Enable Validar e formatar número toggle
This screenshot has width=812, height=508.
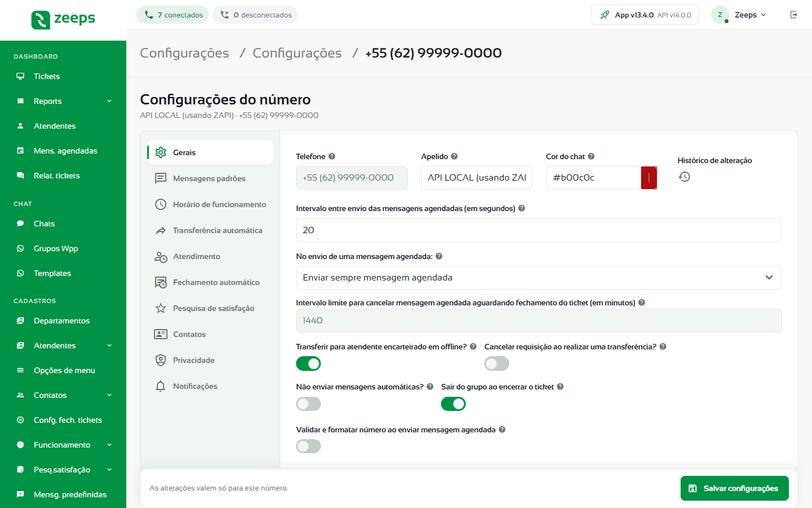308,446
